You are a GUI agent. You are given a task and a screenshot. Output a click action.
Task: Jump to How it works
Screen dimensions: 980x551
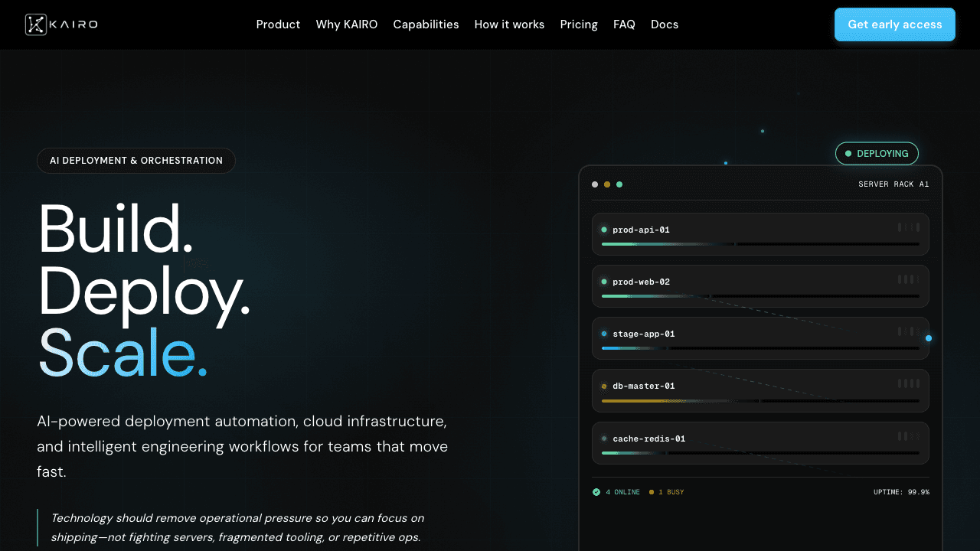[509, 24]
